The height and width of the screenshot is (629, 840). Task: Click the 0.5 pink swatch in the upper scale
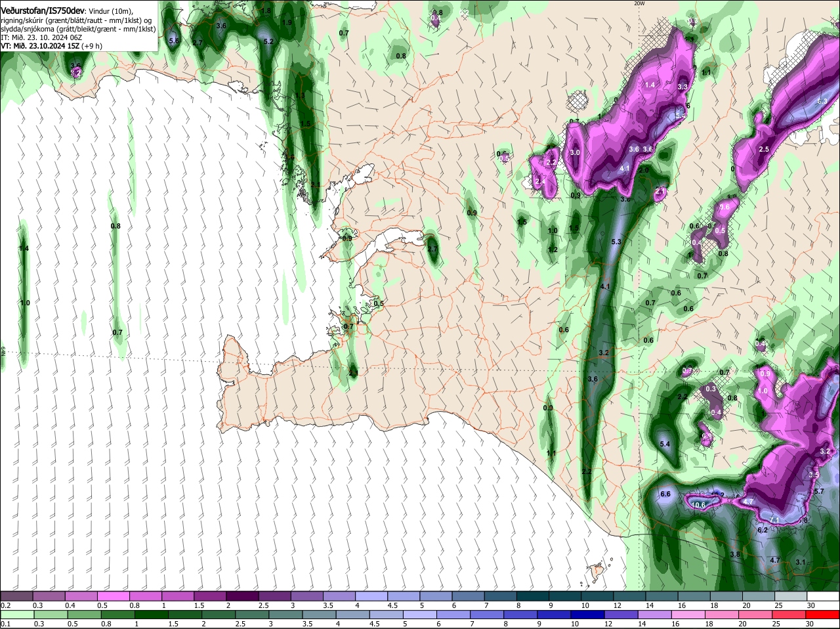coord(114,596)
